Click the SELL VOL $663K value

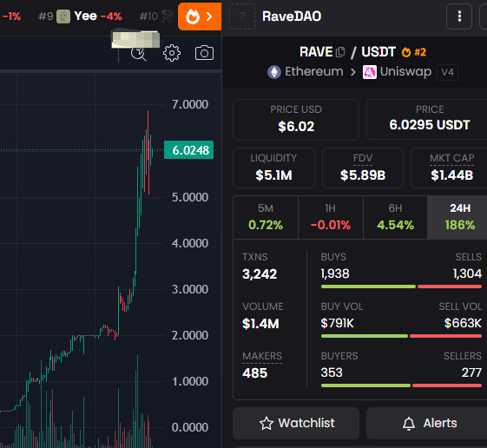point(463,323)
